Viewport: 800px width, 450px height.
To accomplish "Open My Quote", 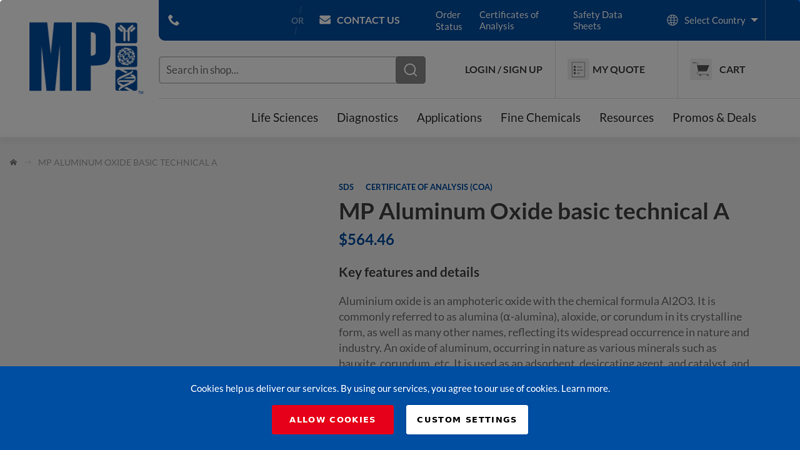I will tap(618, 69).
